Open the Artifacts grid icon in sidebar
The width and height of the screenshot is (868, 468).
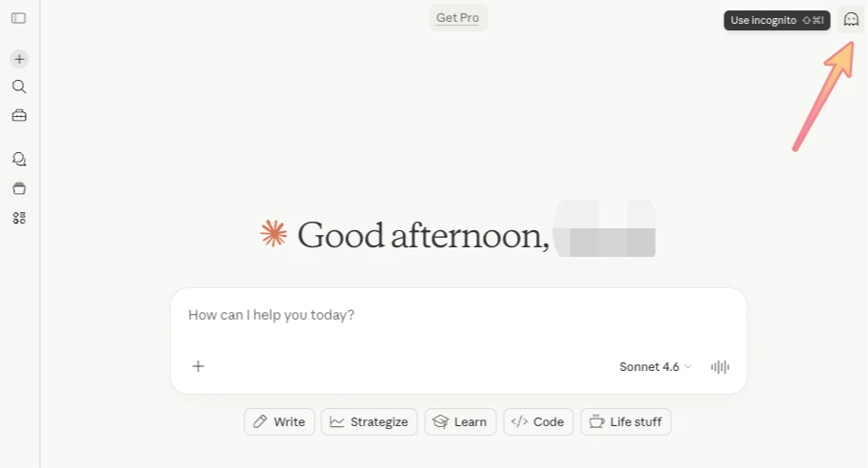point(19,218)
